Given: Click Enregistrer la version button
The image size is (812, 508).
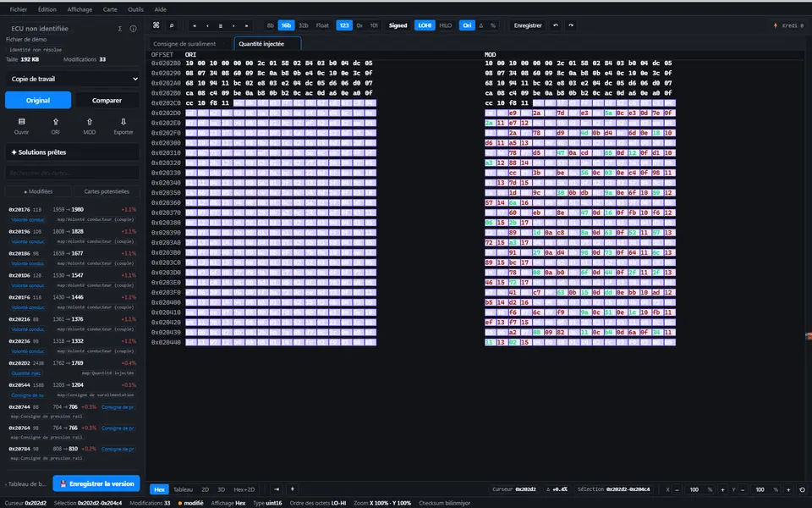Looking at the screenshot, I should click(x=96, y=483).
